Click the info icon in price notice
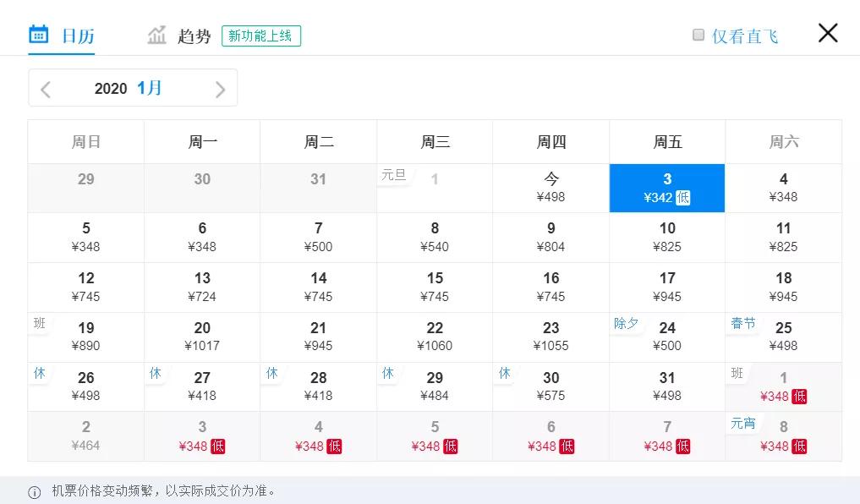The height and width of the screenshot is (504, 860). tap(35, 492)
